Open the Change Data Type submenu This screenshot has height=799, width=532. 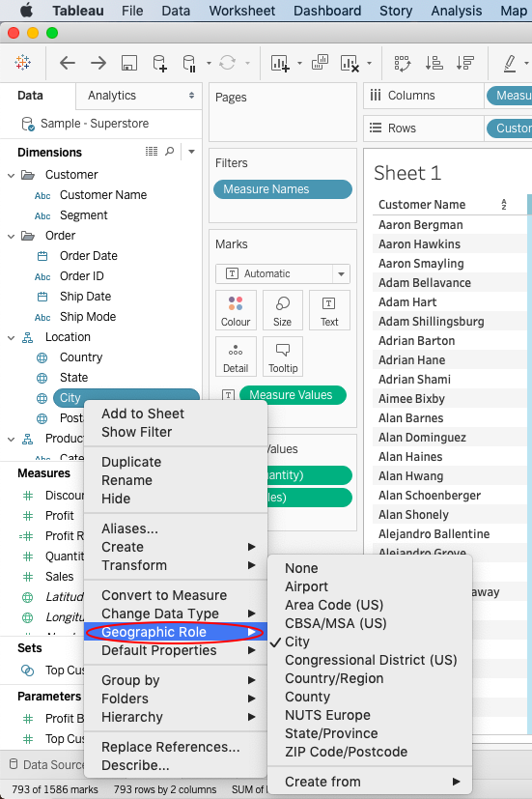pyautogui.click(x=176, y=614)
